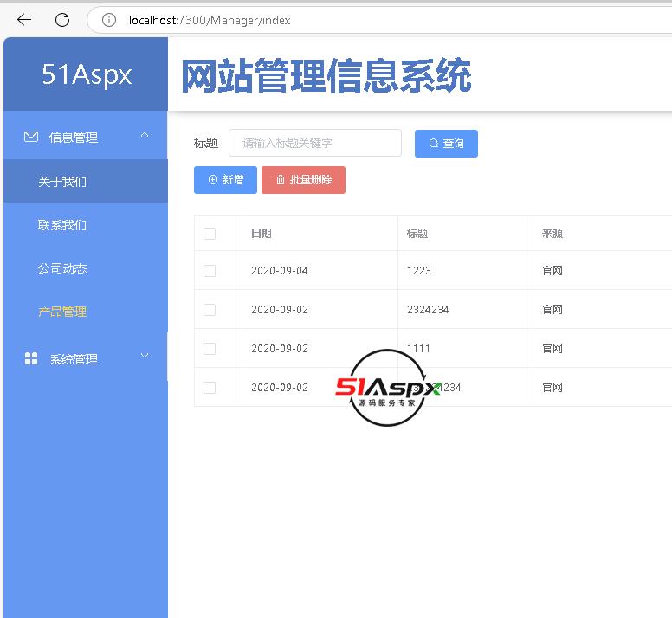Viewport: 672px width, 618px height.
Task: Focus the 标题 keyword input field
Action: (315, 143)
